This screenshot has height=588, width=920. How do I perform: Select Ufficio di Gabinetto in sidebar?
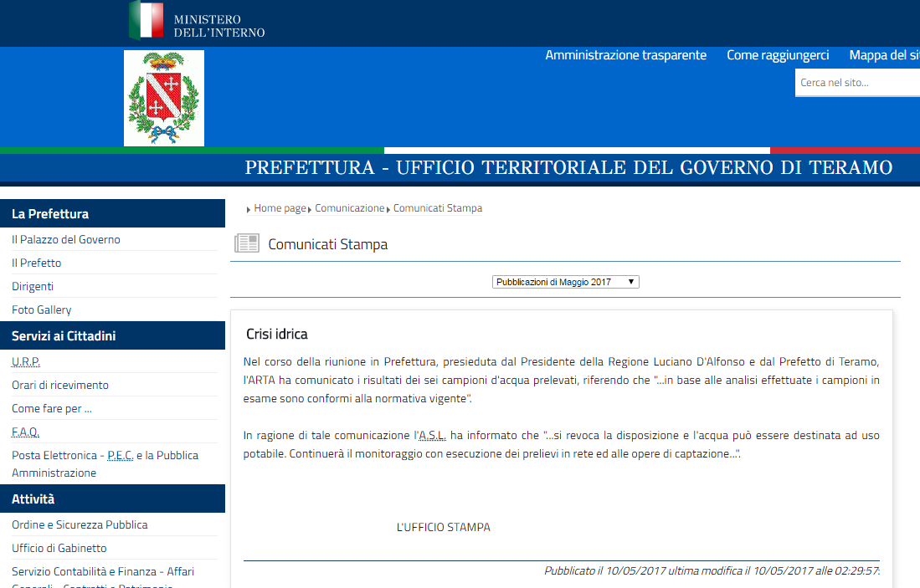59,548
